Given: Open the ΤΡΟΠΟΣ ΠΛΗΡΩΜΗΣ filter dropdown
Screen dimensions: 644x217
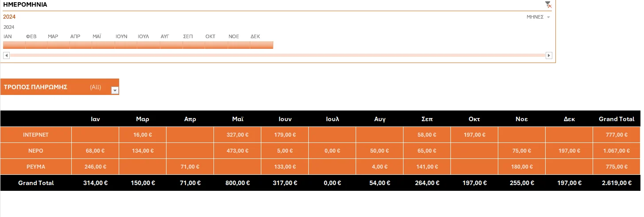Looking at the screenshot, I should tap(115, 90).
